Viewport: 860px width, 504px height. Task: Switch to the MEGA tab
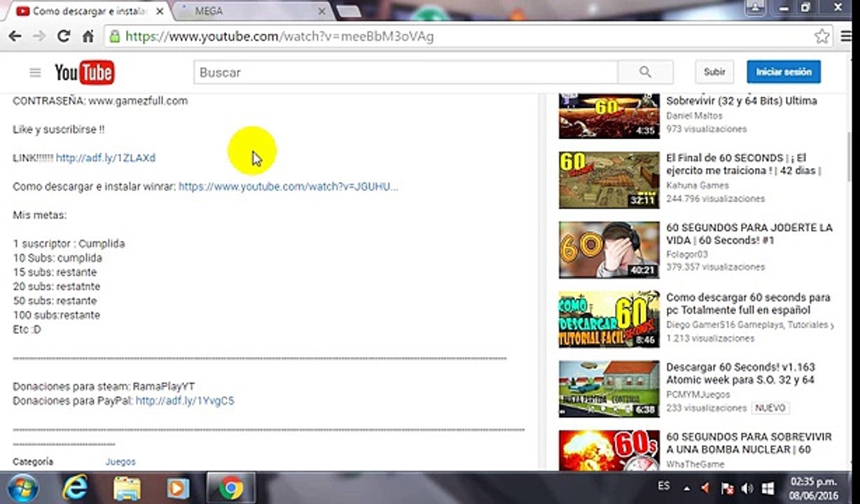click(252, 11)
